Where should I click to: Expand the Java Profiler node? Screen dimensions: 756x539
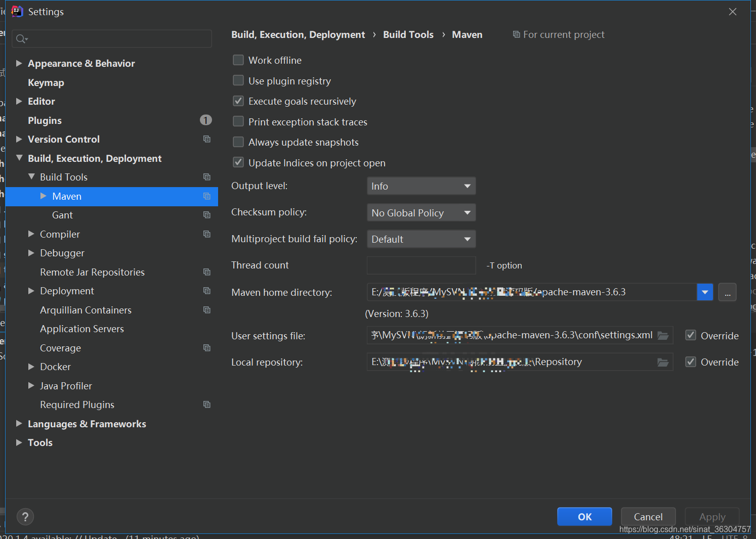pyautogui.click(x=31, y=386)
